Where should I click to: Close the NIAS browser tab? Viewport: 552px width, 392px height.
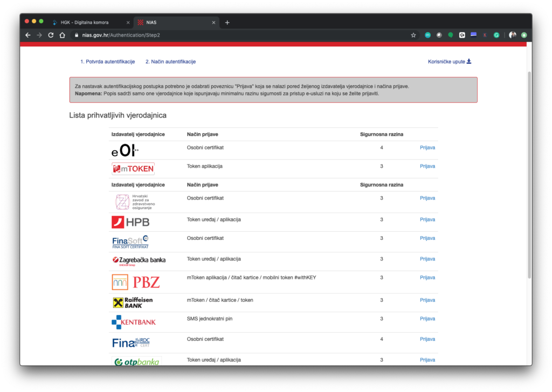214,23
